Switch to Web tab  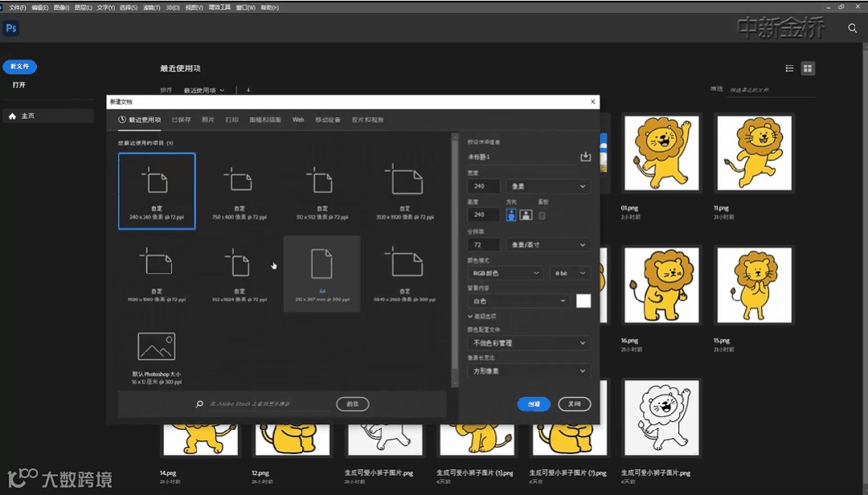click(x=298, y=120)
